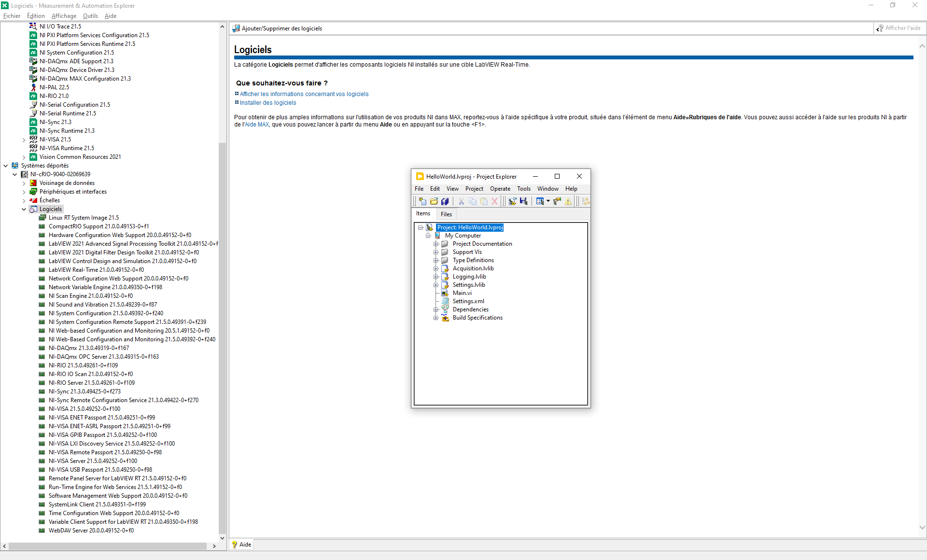Viewport: 927px width, 560px height.
Task: Expand the Dependencies node in the project tree
Action: [436, 309]
